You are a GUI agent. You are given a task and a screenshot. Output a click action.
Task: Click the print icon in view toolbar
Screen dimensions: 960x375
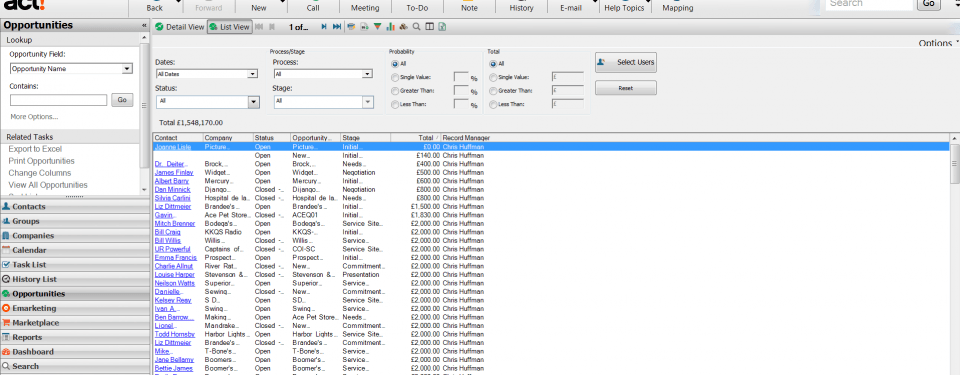click(x=351, y=27)
